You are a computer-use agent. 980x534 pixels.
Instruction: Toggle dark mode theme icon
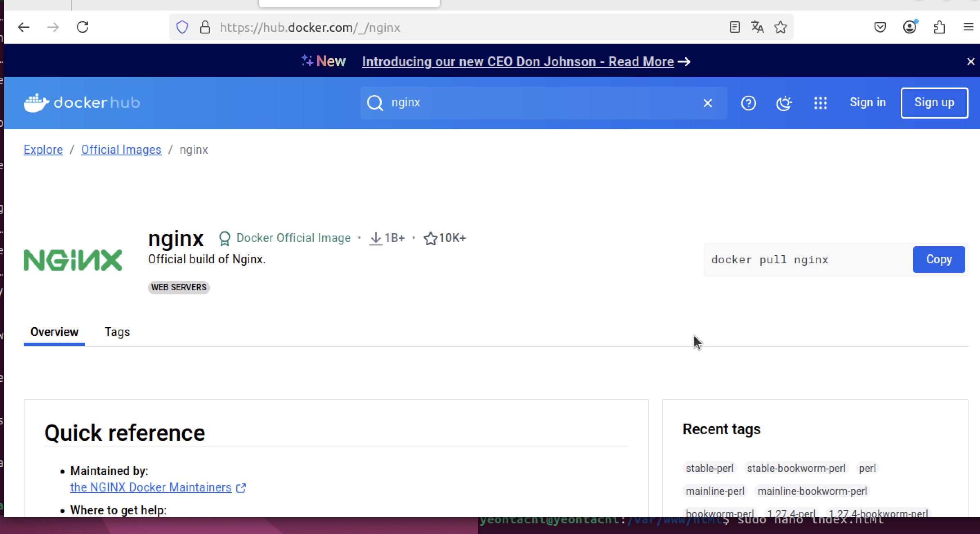784,103
